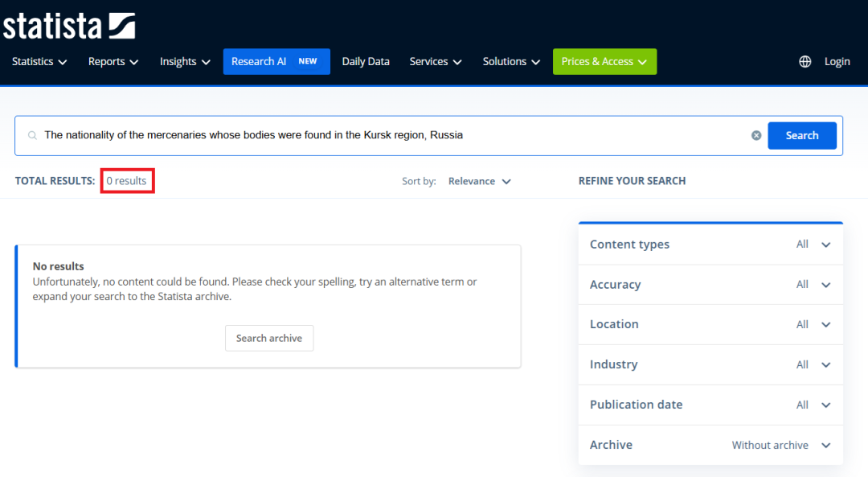
Task: Click the Search archive button
Action: [x=269, y=338]
